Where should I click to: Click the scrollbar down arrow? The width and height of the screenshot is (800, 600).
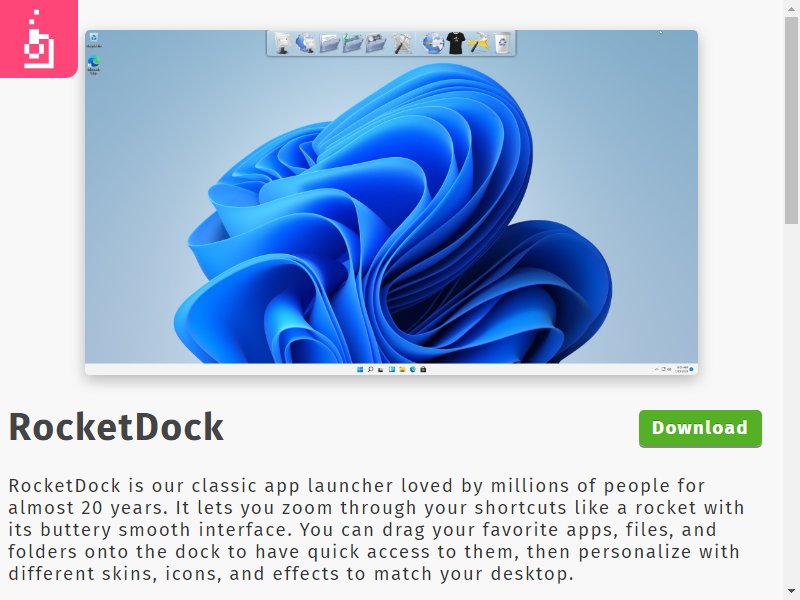pyautogui.click(x=791, y=592)
